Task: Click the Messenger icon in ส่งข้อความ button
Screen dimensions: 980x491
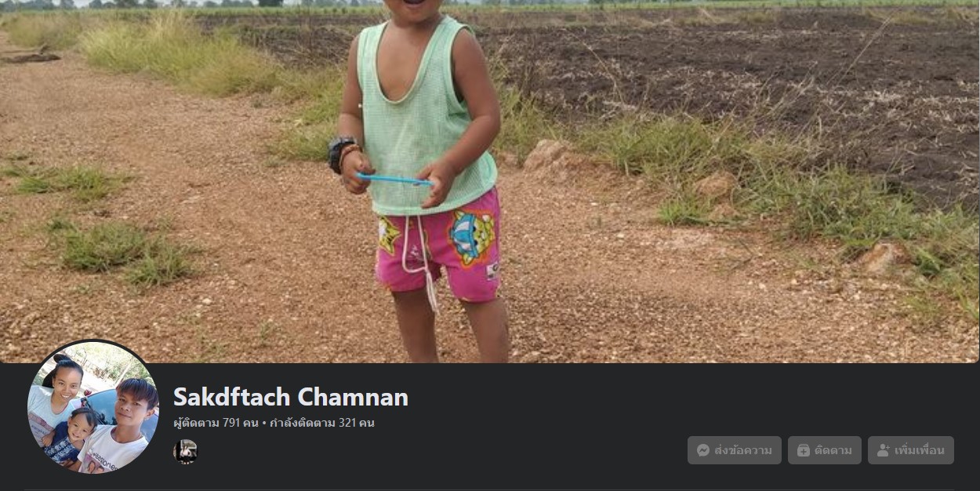Action: pos(703,450)
